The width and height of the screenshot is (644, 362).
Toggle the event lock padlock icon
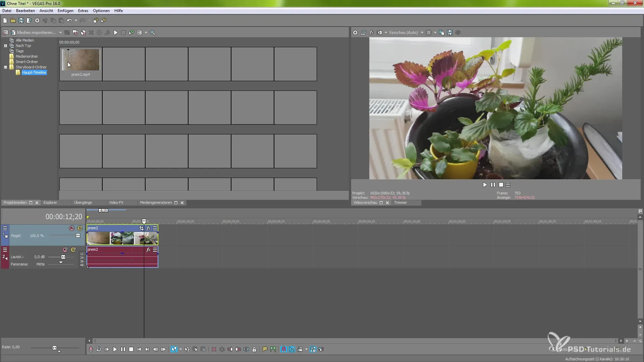(254, 349)
